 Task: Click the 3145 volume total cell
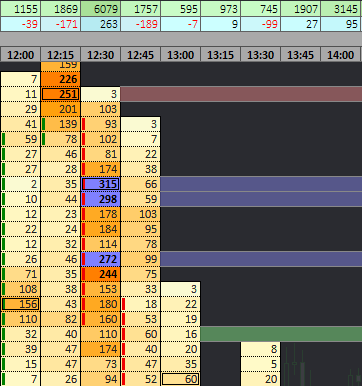341,8
